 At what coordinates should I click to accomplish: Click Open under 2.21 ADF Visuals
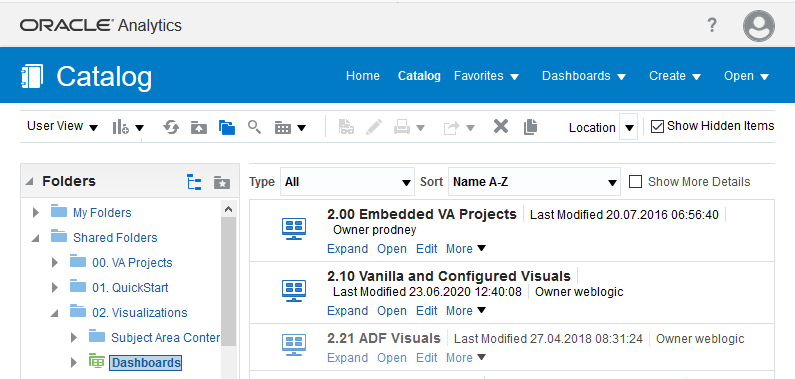click(x=392, y=358)
